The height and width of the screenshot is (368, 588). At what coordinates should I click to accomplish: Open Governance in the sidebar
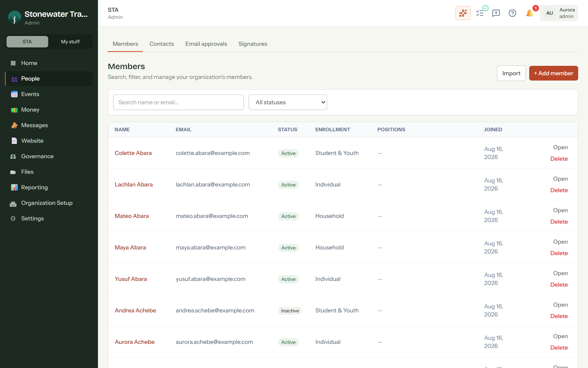point(49,156)
